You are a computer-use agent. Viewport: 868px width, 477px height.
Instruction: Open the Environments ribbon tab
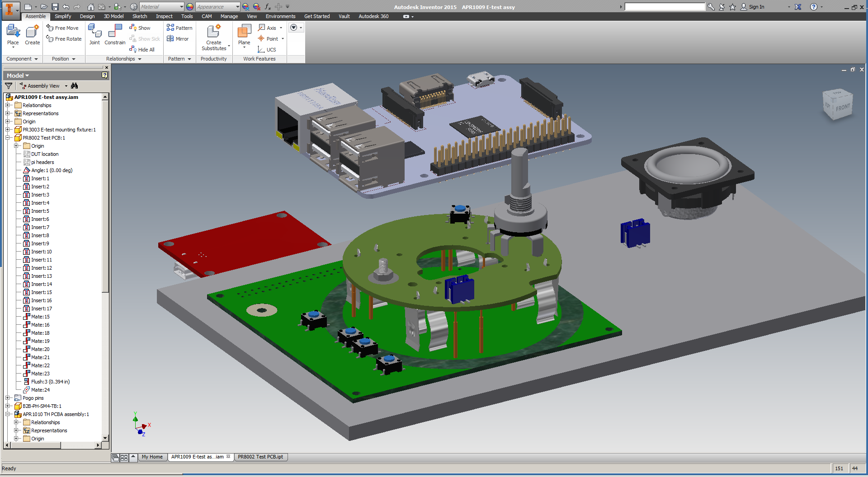280,16
